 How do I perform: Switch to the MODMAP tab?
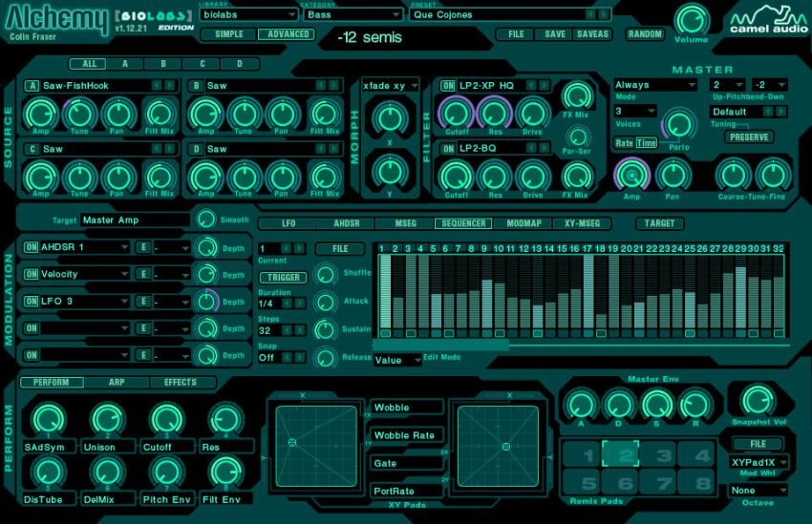click(x=524, y=223)
